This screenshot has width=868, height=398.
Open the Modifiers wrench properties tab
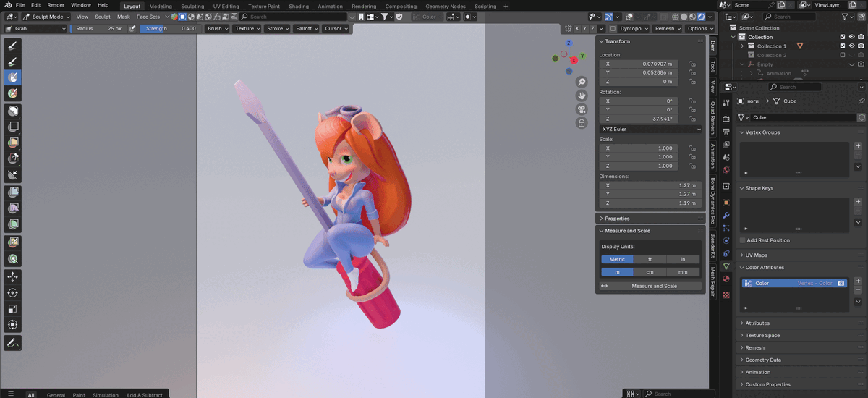pos(726,216)
